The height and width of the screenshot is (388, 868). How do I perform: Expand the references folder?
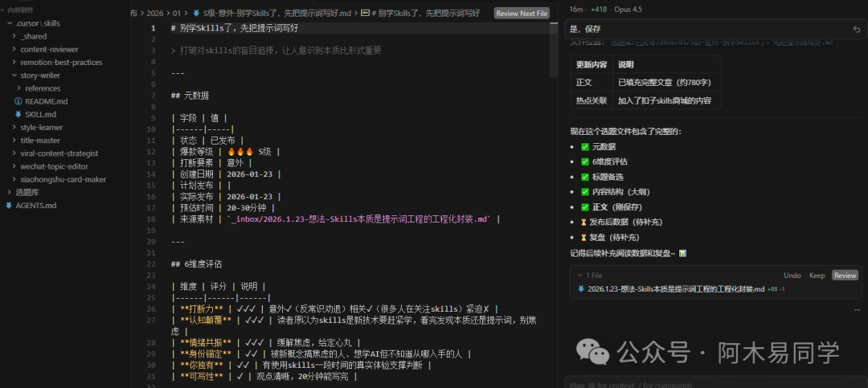[x=19, y=88]
